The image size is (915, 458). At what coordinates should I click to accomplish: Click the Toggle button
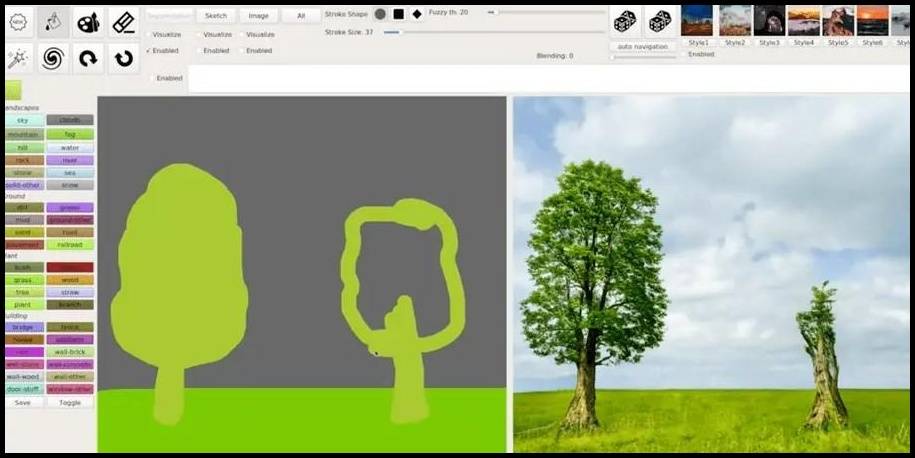70,403
